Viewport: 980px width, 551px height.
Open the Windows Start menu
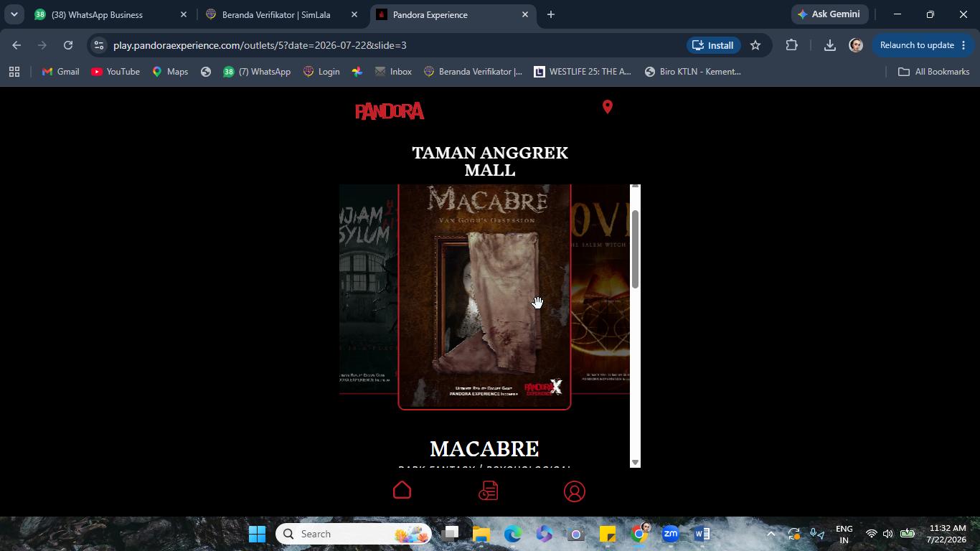[x=257, y=534]
